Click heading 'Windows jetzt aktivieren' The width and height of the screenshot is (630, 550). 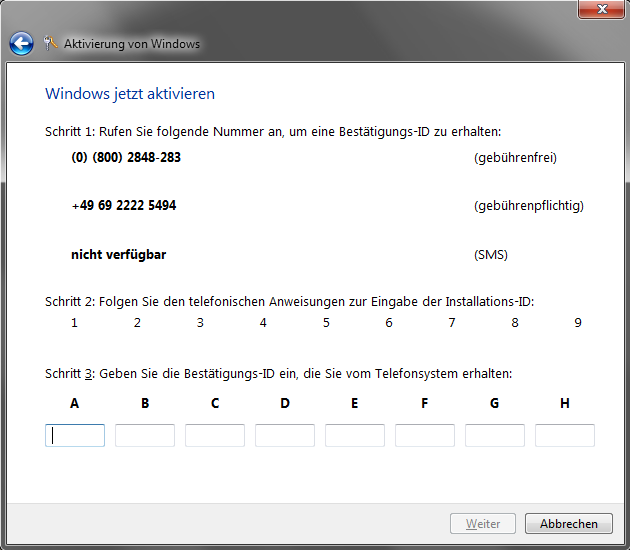(130, 94)
